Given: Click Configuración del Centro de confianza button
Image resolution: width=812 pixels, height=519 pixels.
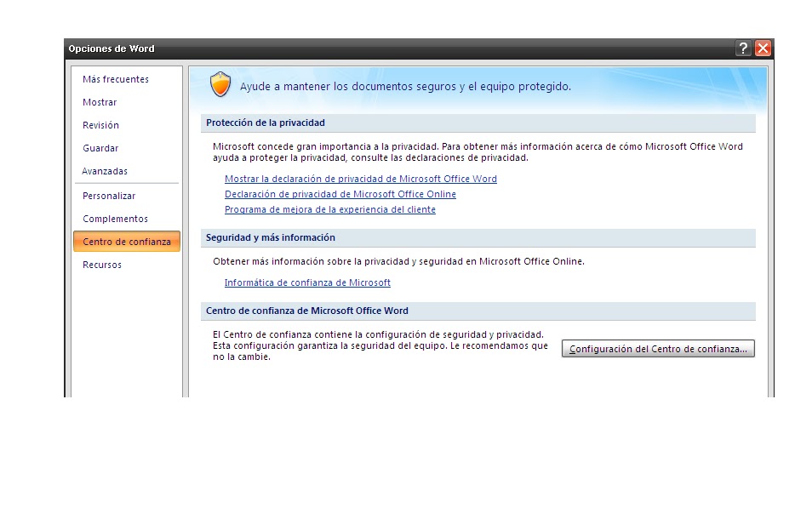Looking at the screenshot, I should coord(658,349).
